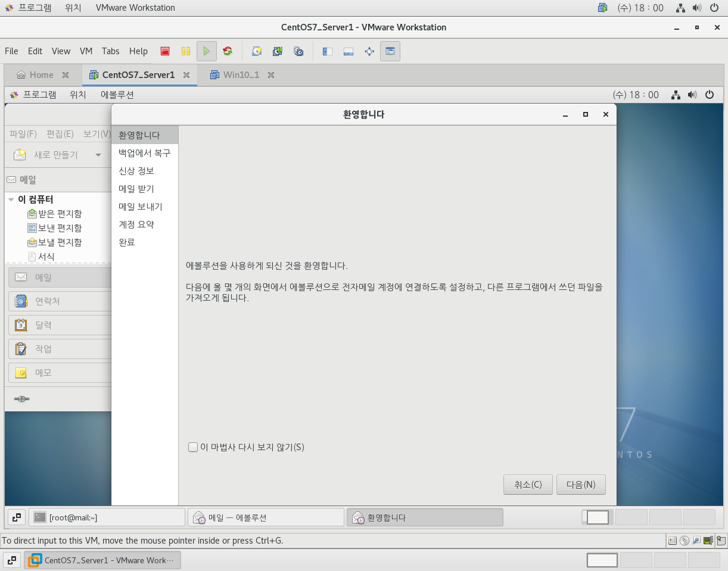The height and width of the screenshot is (571, 728).
Task: Click the guest workspace switcher corner icon
Action: tap(17, 517)
